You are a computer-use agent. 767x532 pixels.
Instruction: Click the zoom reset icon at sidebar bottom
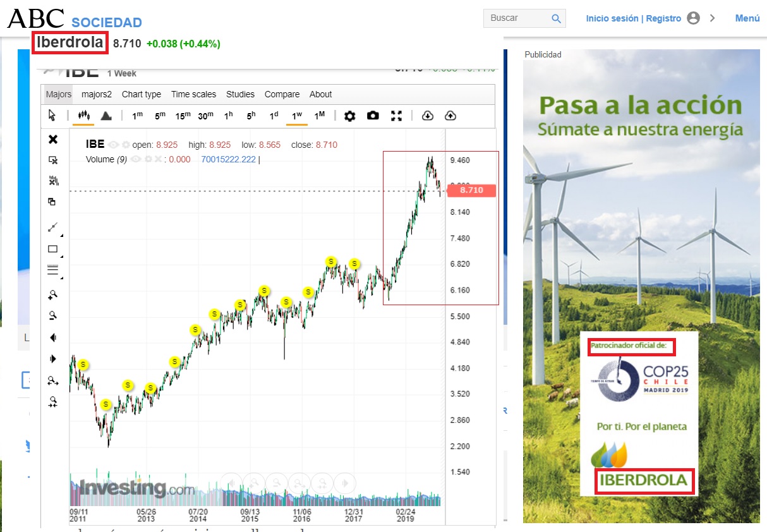[53, 402]
